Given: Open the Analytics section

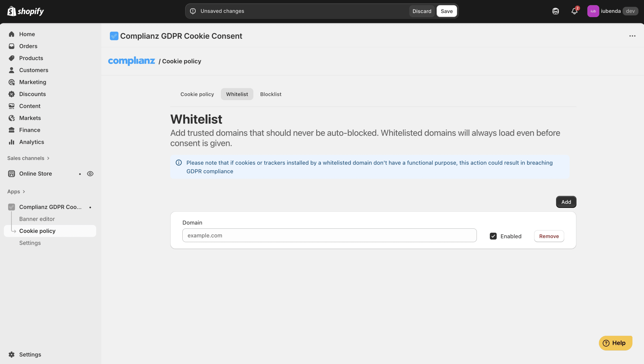Looking at the screenshot, I should (x=31, y=142).
